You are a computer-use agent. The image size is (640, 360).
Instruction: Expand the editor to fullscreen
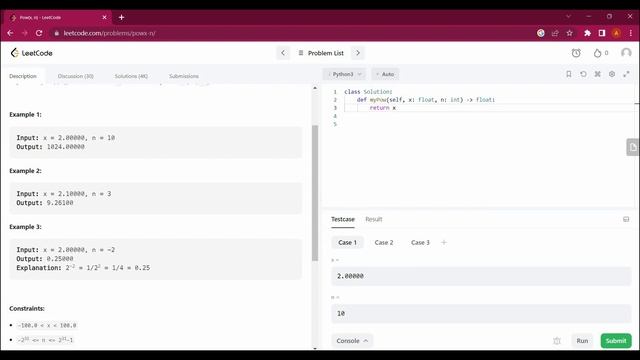pos(626,74)
